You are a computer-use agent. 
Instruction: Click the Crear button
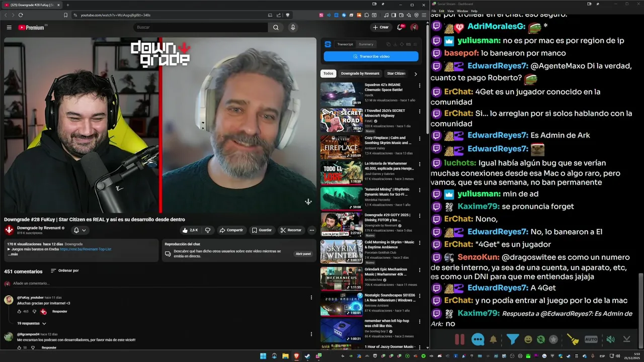tap(381, 27)
